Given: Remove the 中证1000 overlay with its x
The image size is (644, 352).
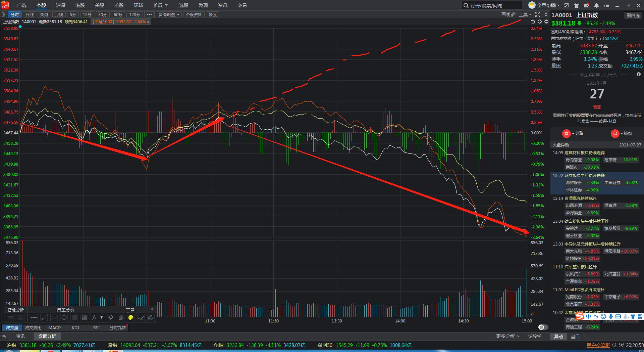Looking at the screenshot, I should pyautogui.click(x=148, y=21).
